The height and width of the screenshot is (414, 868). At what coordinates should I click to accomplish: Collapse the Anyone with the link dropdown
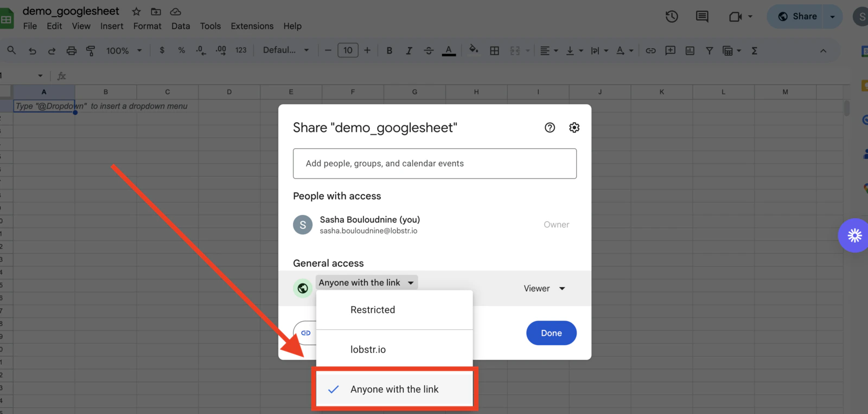coord(367,283)
